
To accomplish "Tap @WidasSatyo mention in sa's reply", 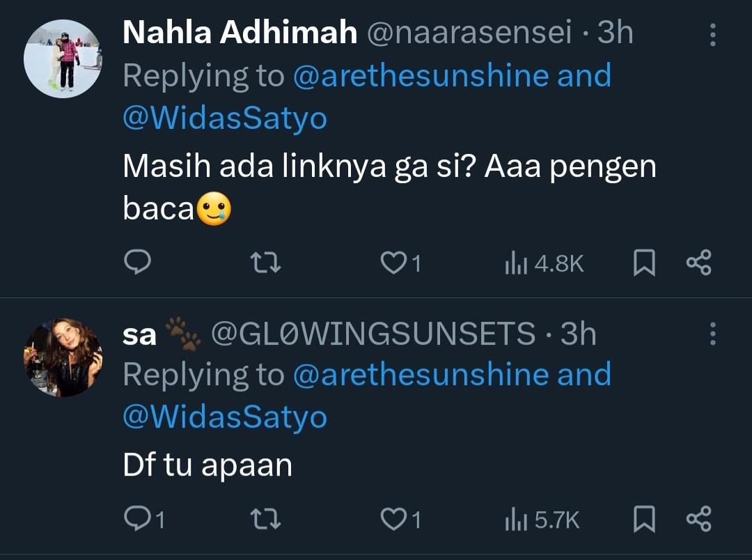I will coord(225,417).
